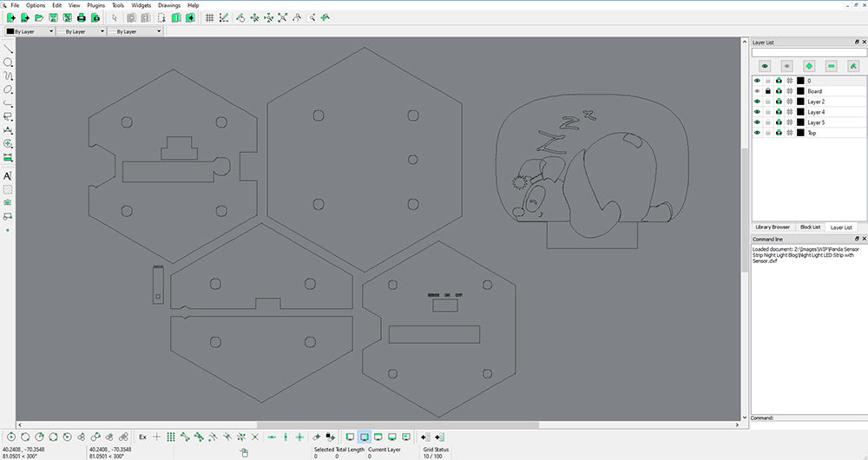The image size is (868, 460).
Task: Switch to the Library Browser tab
Action: coord(773,227)
